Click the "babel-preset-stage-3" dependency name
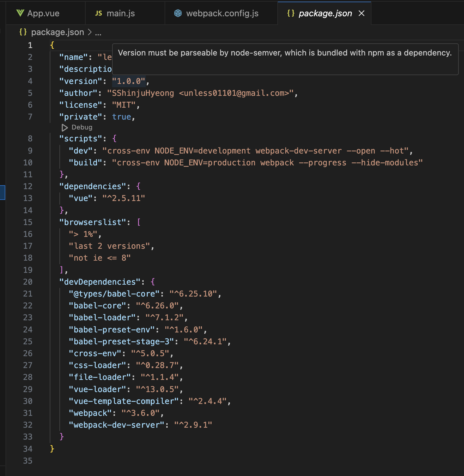The height and width of the screenshot is (476, 464). pyautogui.click(x=122, y=342)
